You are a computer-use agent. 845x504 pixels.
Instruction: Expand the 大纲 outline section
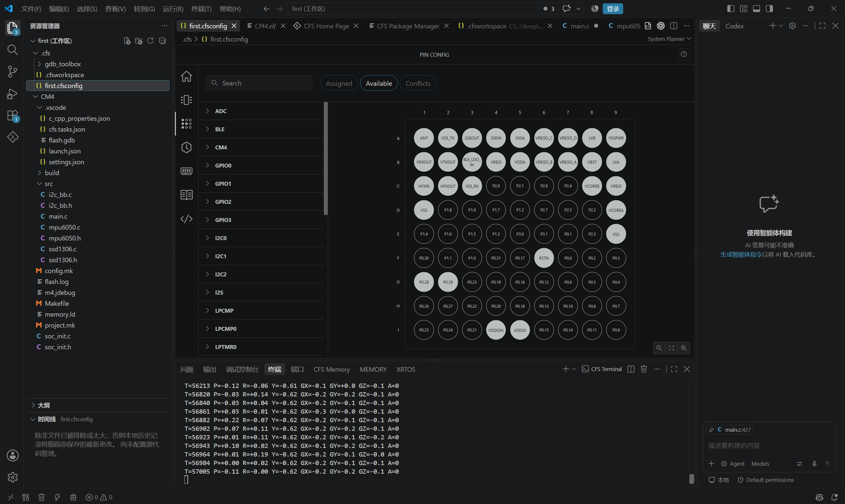click(x=97, y=405)
